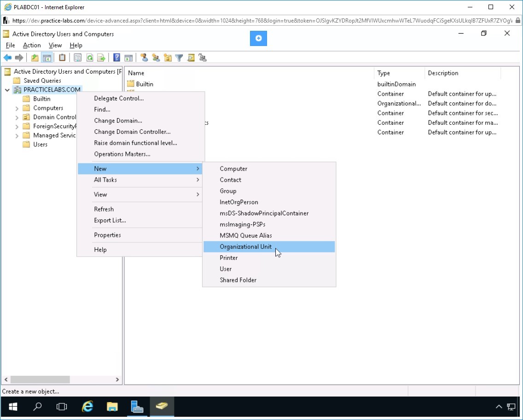This screenshot has height=420, width=523.
Task: Open Properties from the context menu
Action: pyautogui.click(x=140, y=235)
